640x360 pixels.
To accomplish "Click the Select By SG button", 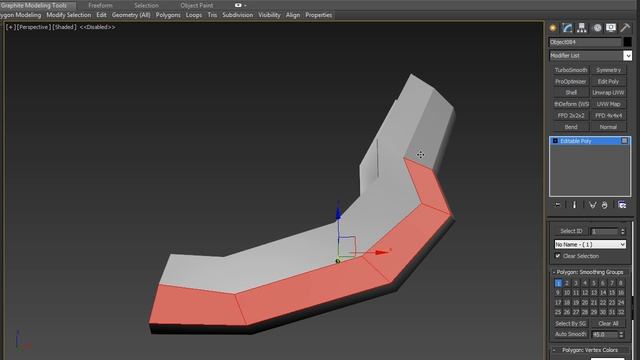I will 571,324.
